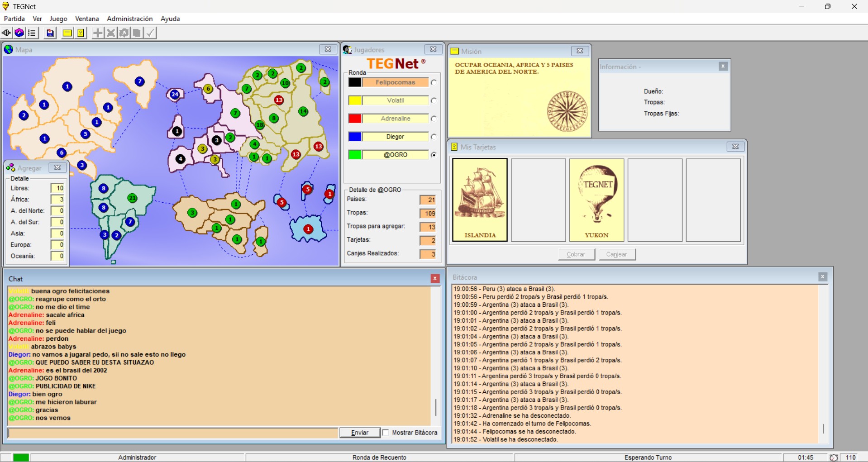Click the plug connect icon in toolbar
This screenshot has height=462, width=868.
click(x=6, y=33)
